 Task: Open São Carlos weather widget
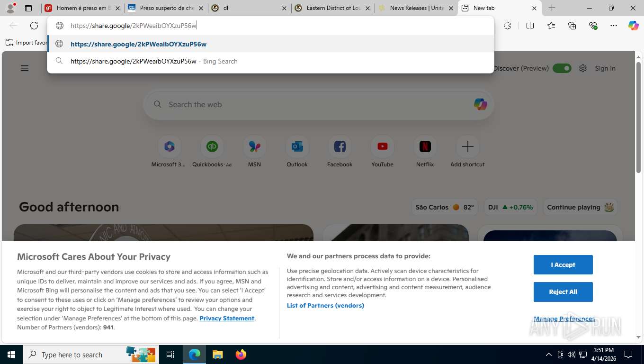coord(445,207)
